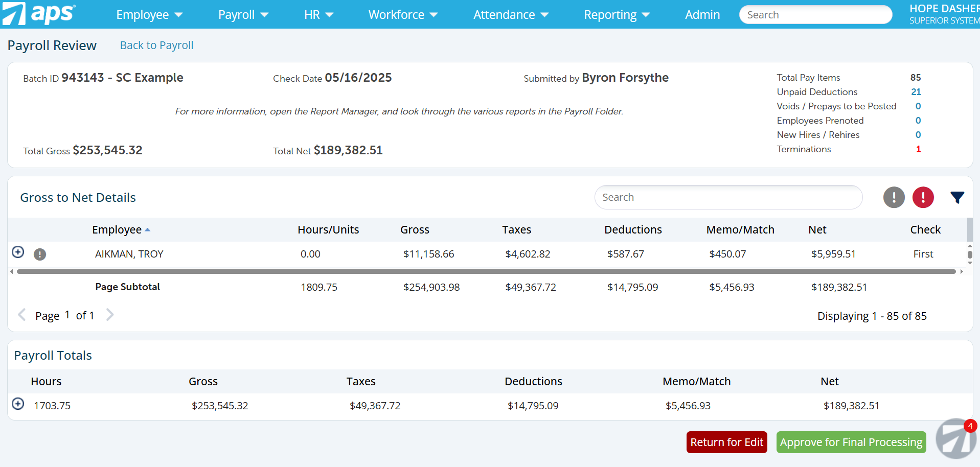Open the filter panel for Gross to Net Details

point(957,197)
